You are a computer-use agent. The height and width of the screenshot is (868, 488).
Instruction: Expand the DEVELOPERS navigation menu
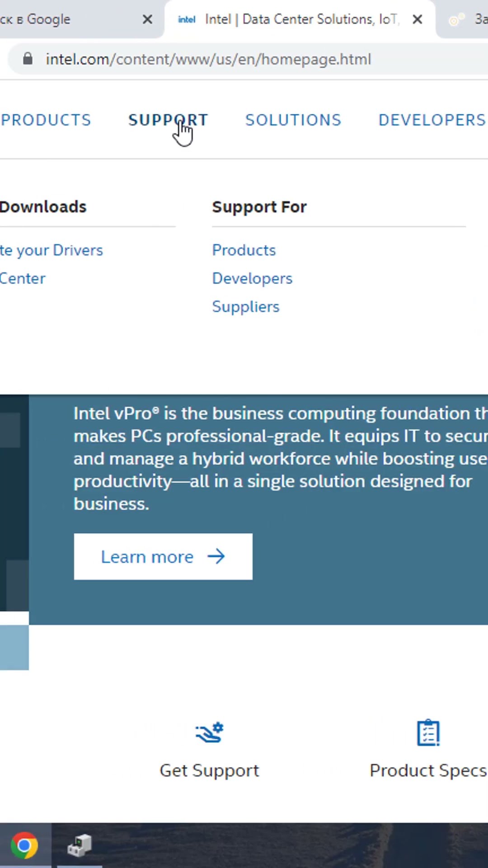432,120
